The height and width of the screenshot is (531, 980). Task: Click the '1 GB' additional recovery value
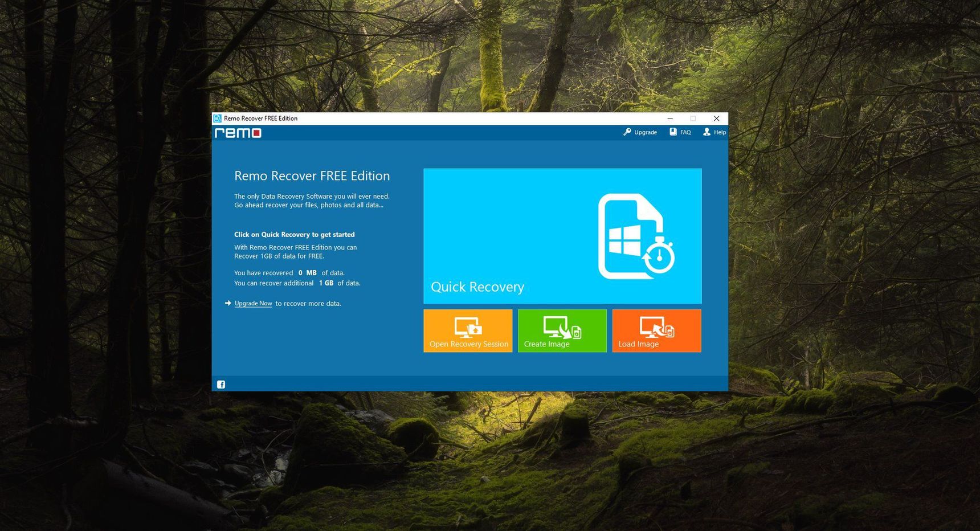(326, 283)
